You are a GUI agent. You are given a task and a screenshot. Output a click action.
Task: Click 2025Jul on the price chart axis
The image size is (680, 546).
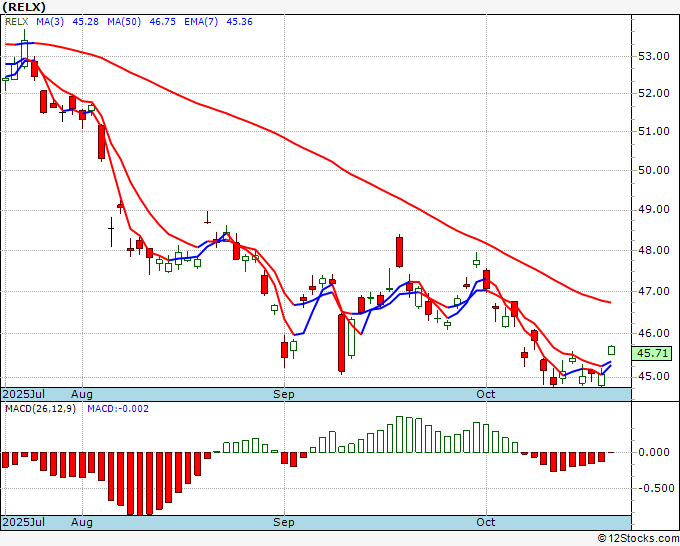[x=24, y=394]
